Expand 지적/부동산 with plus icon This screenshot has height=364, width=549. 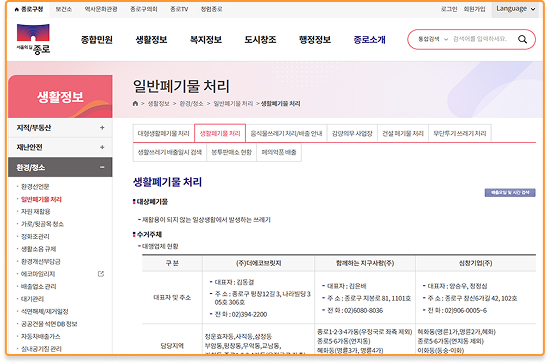(102, 128)
